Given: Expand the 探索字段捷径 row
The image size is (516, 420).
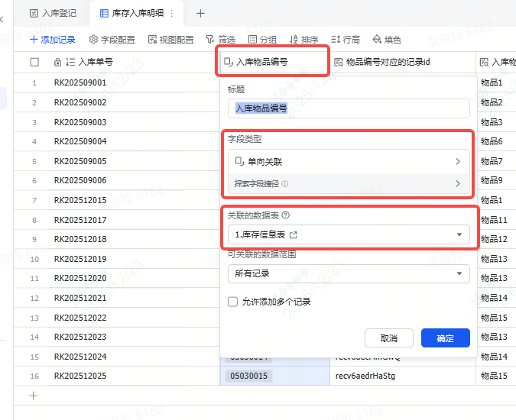Looking at the screenshot, I should pos(349,184).
